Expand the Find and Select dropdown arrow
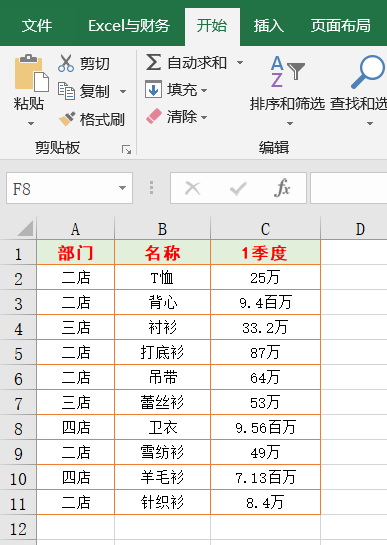The width and height of the screenshot is (387, 545). point(370,123)
